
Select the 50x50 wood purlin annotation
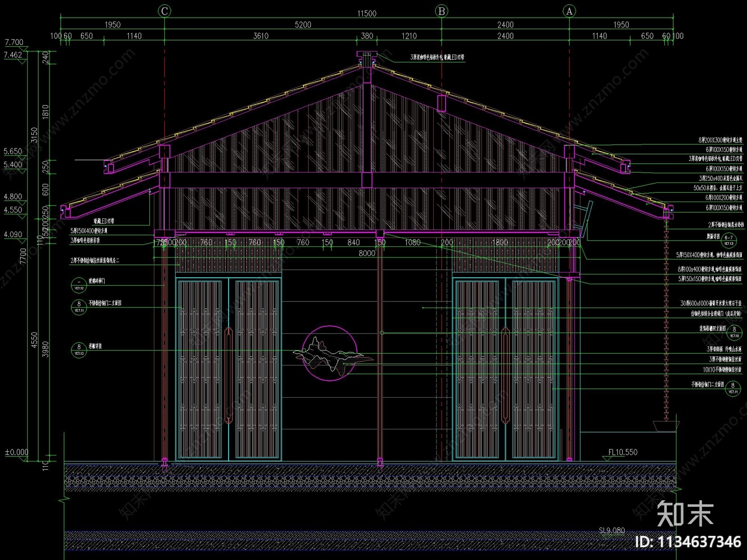718,188
